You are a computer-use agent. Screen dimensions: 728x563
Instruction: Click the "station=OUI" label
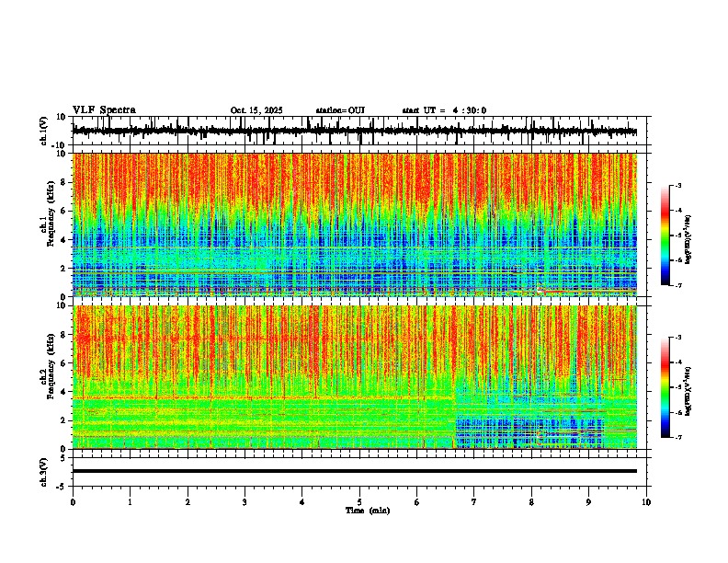340,110
